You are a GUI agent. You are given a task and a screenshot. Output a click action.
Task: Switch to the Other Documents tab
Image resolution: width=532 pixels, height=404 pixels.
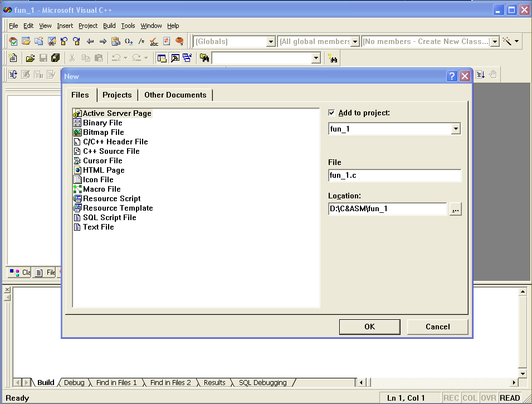click(x=175, y=95)
